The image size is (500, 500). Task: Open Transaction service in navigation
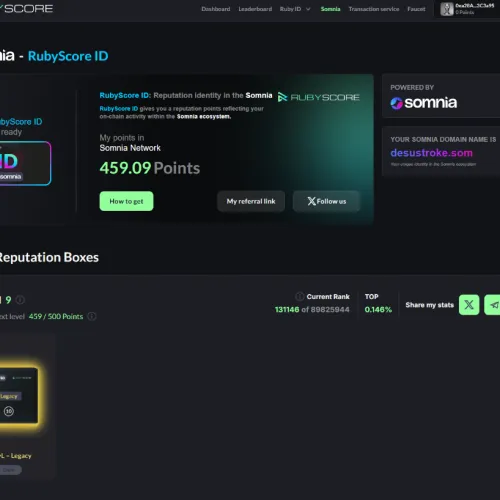374,9
